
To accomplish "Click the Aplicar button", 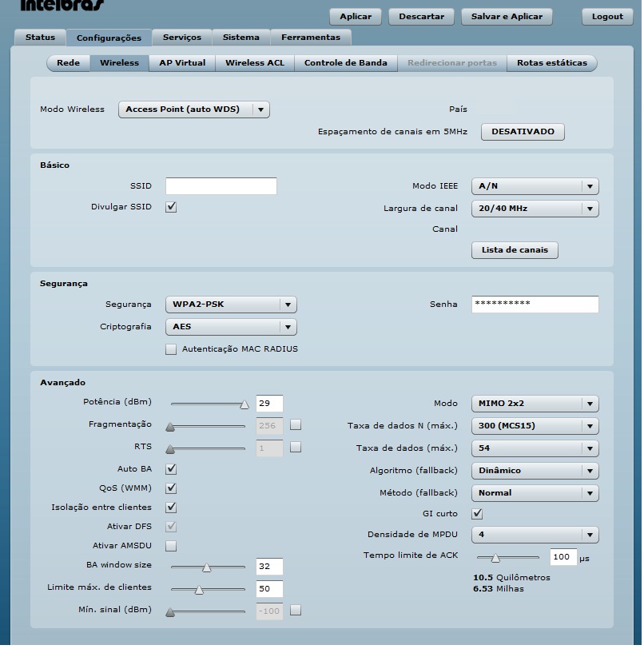I will tap(355, 17).
